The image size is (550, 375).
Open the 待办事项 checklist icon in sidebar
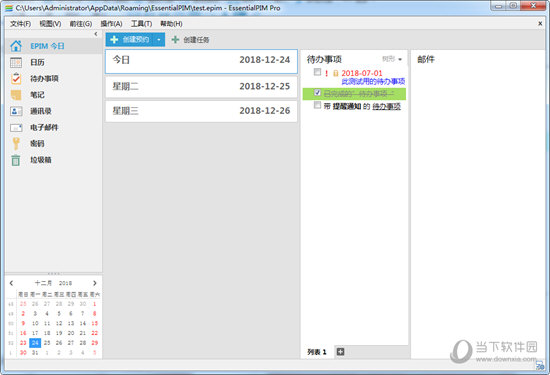16,78
